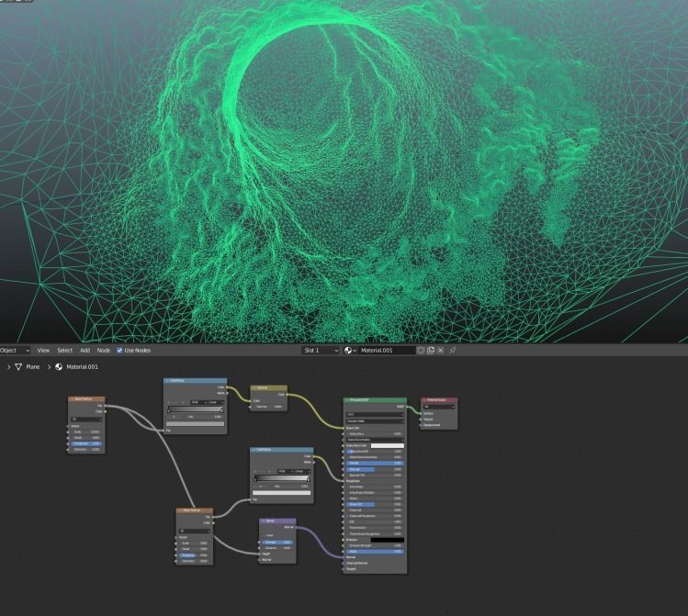Edit the Material.001 name field
688x616 pixels.
(x=386, y=351)
